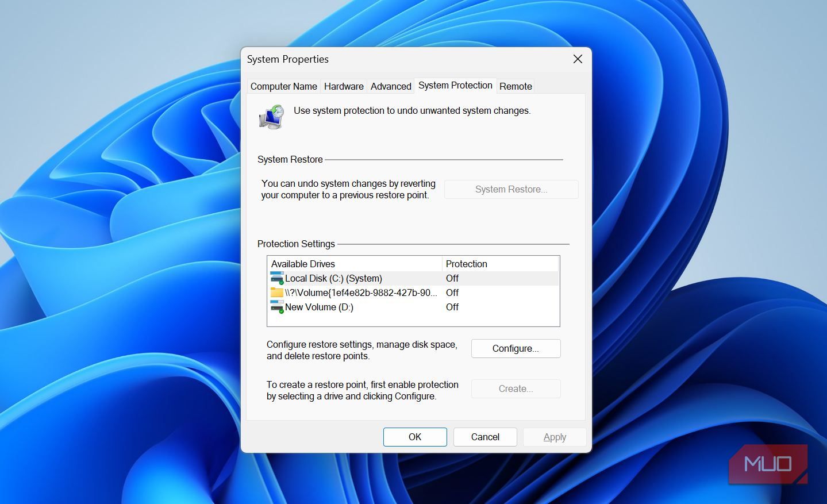The width and height of the screenshot is (827, 504).
Task: Click the System Properties title text
Action: click(x=288, y=59)
